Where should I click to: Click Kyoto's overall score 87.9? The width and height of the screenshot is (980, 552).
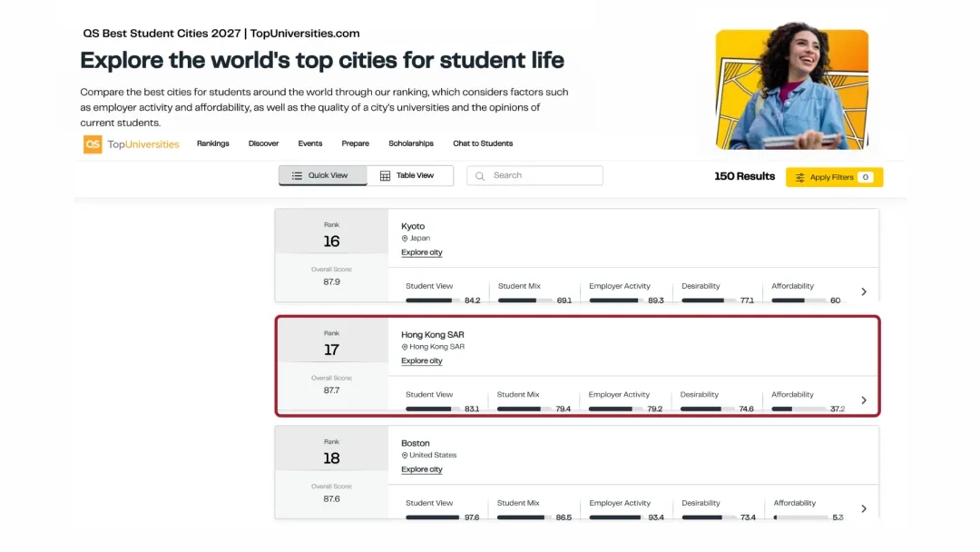click(332, 282)
